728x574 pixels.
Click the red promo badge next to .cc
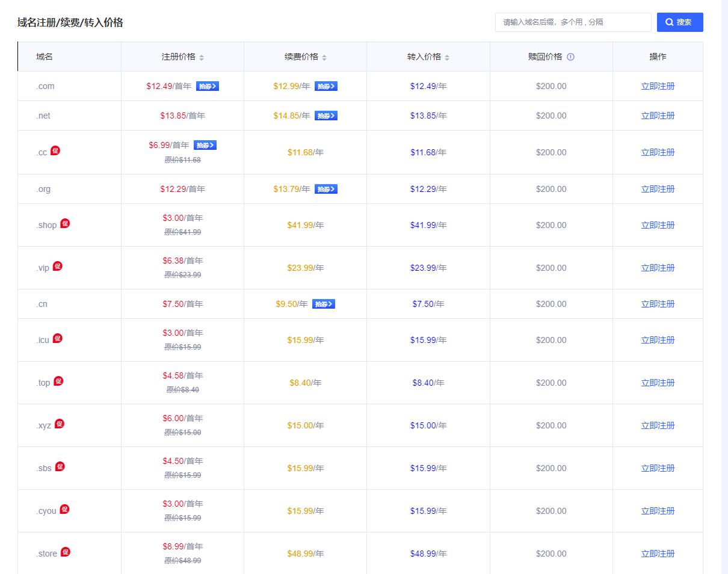pos(55,150)
